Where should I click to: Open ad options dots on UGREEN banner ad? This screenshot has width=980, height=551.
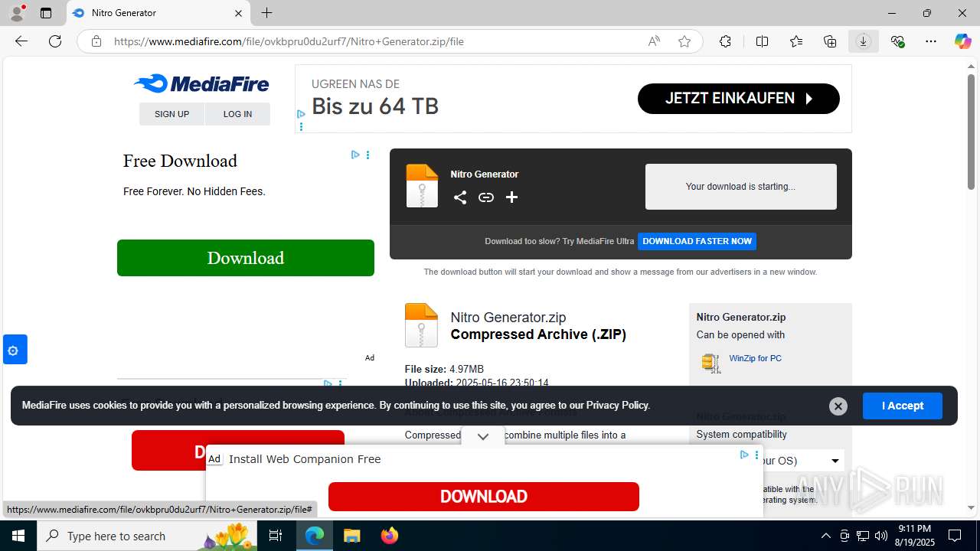point(301,127)
